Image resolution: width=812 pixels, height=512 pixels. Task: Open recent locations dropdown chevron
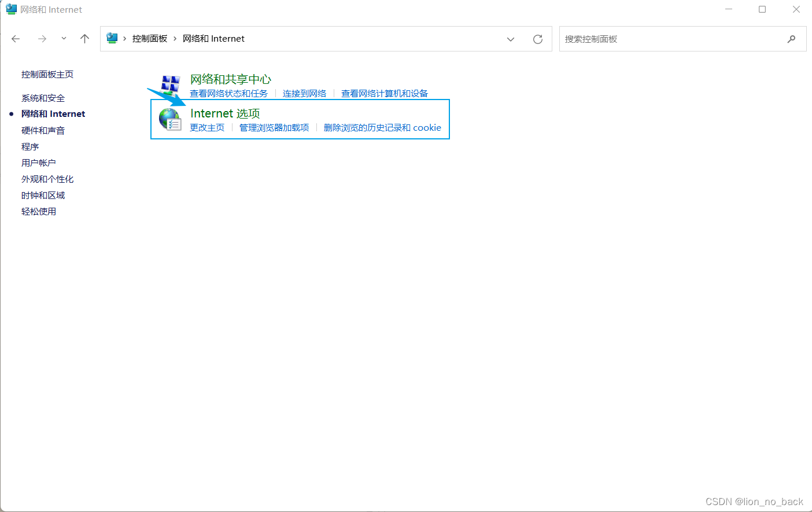pos(64,39)
